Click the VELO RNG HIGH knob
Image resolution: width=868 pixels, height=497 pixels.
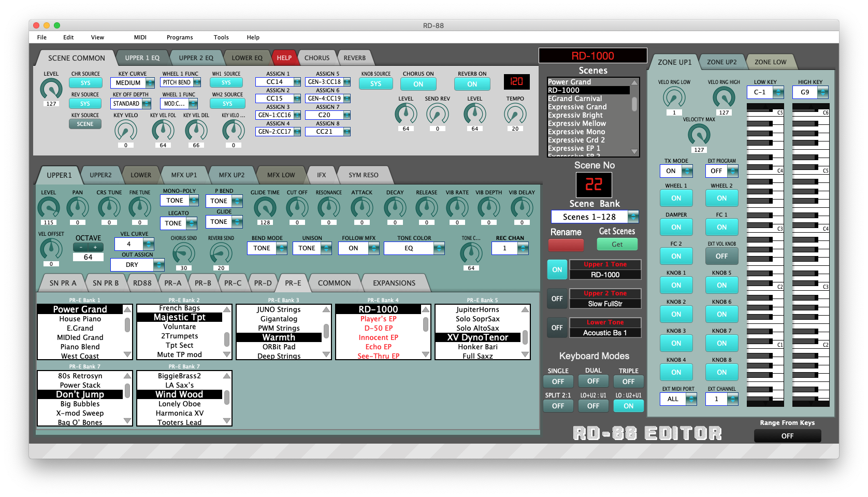[724, 97]
